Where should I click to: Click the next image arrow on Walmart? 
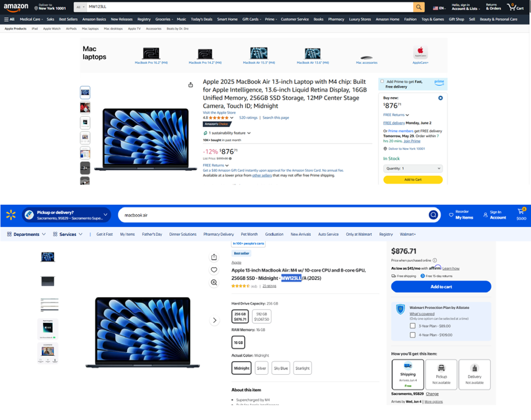point(214,320)
